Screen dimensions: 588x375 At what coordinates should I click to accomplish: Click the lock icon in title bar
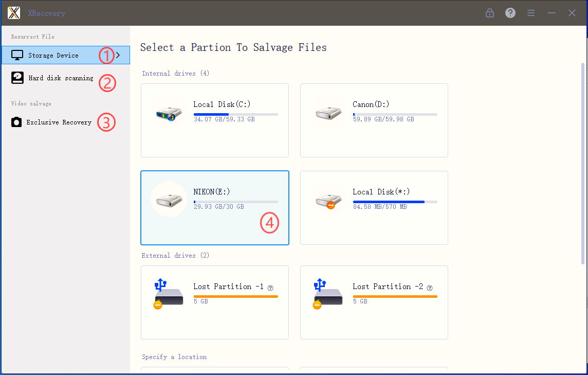pos(489,13)
